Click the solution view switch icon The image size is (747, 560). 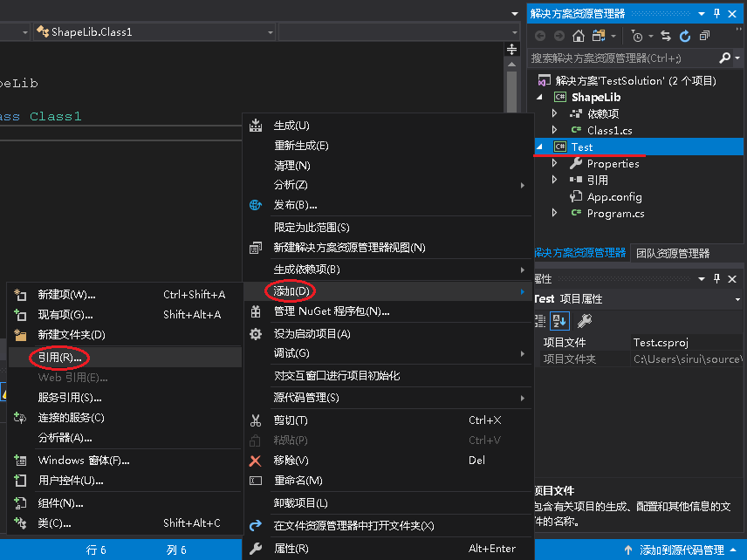coord(599,36)
